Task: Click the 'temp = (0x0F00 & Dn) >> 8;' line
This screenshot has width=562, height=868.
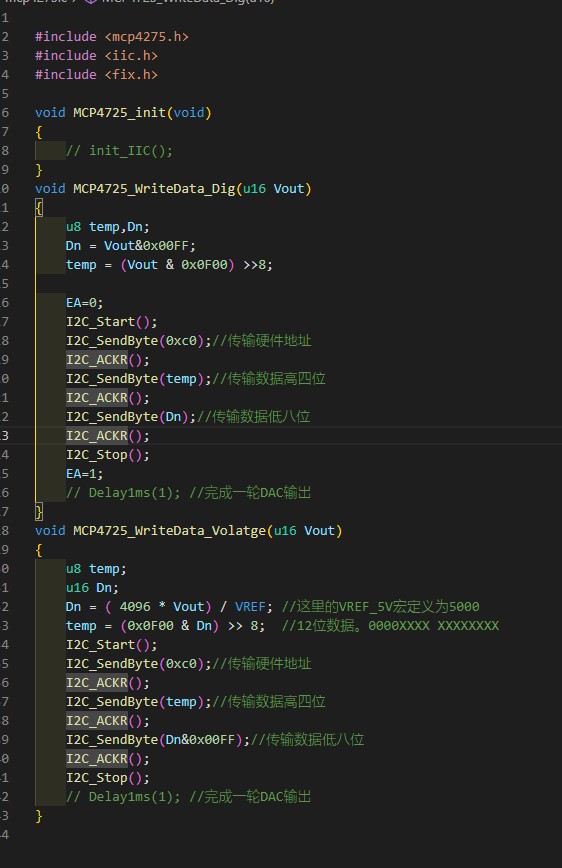Action: [165, 626]
